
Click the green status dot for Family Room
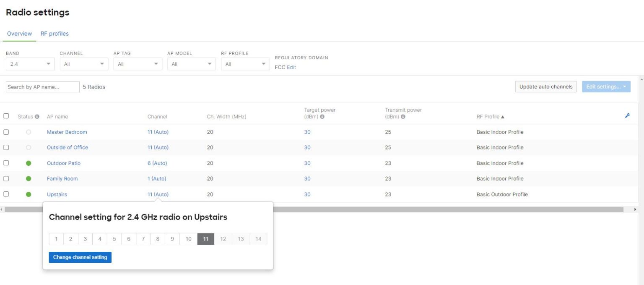28,178
